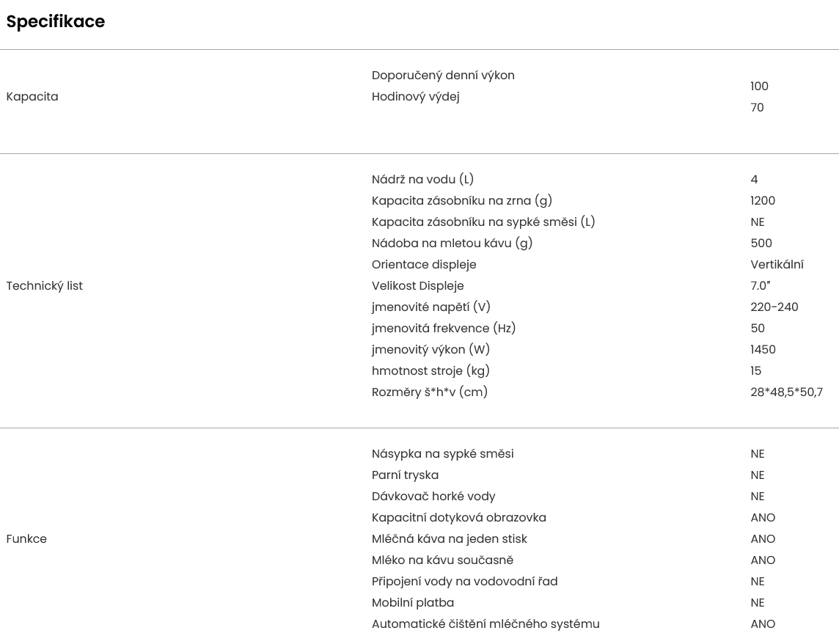Click the Hodinový výdej label

[x=415, y=97]
